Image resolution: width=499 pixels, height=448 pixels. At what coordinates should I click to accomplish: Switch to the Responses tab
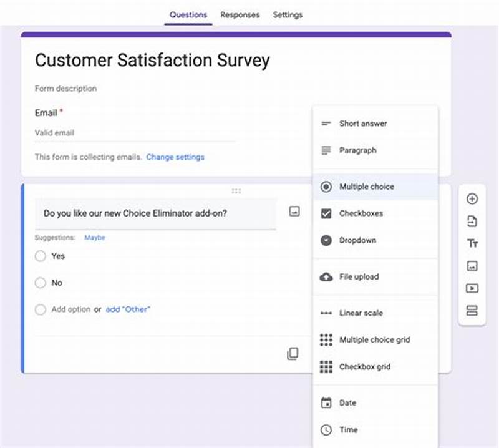tap(240, 14)
